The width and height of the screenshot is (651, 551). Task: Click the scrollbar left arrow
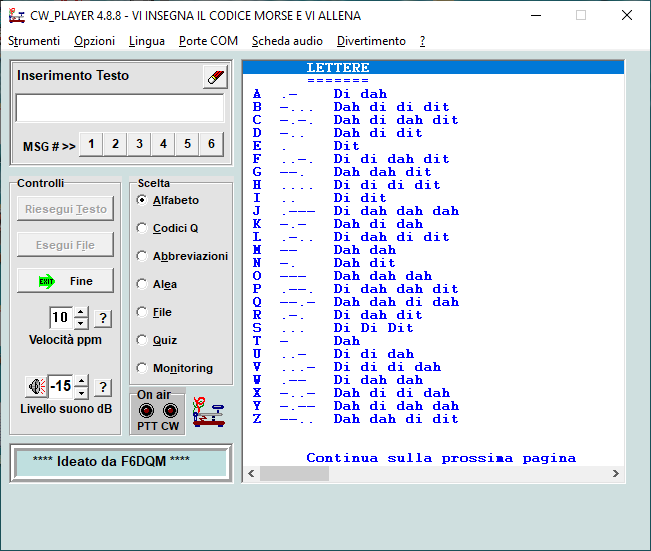[251, 473]
